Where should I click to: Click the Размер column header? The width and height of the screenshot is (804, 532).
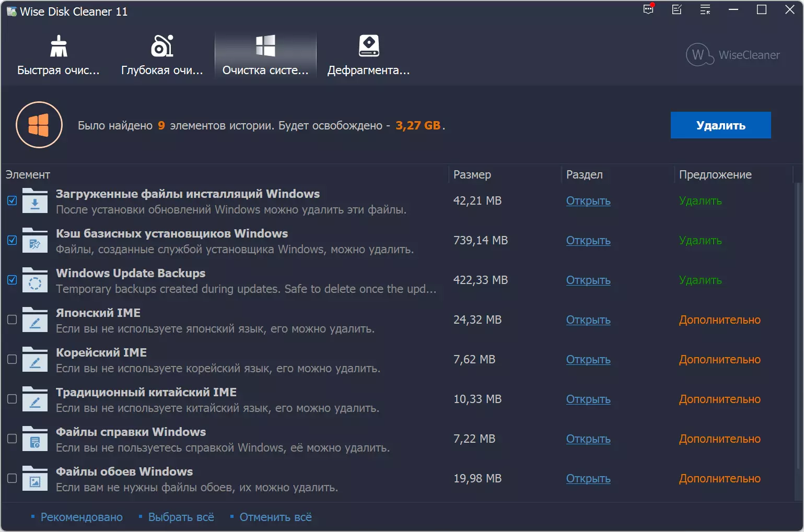[x=505, y=174]
